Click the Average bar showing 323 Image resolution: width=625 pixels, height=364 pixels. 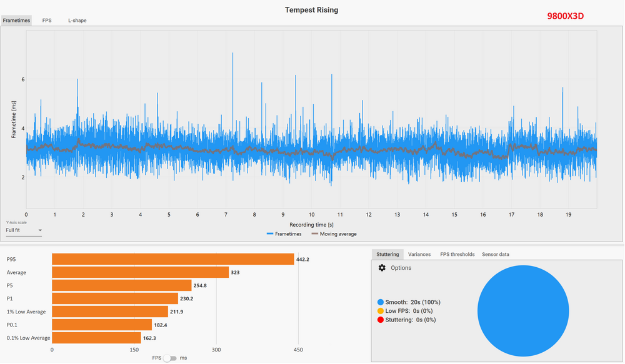140,272
